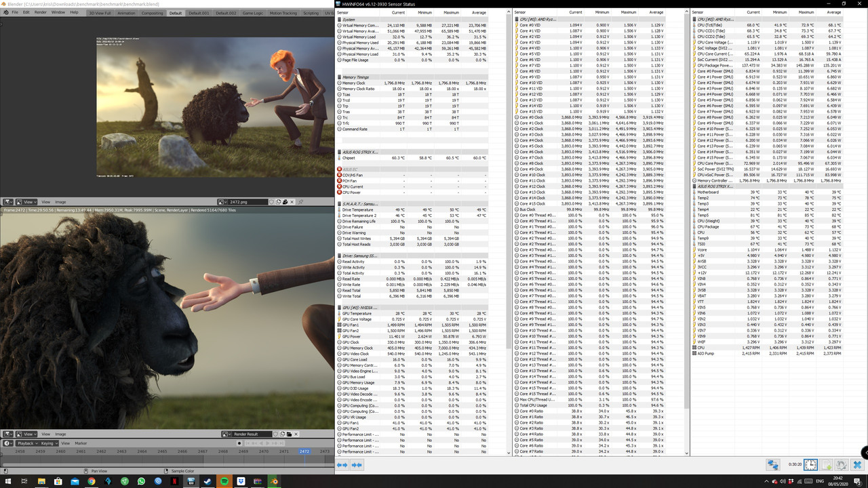Click the current frame 2472 marker
The height and width of the screenshot is (488, 868).
(x=304, y=451)
